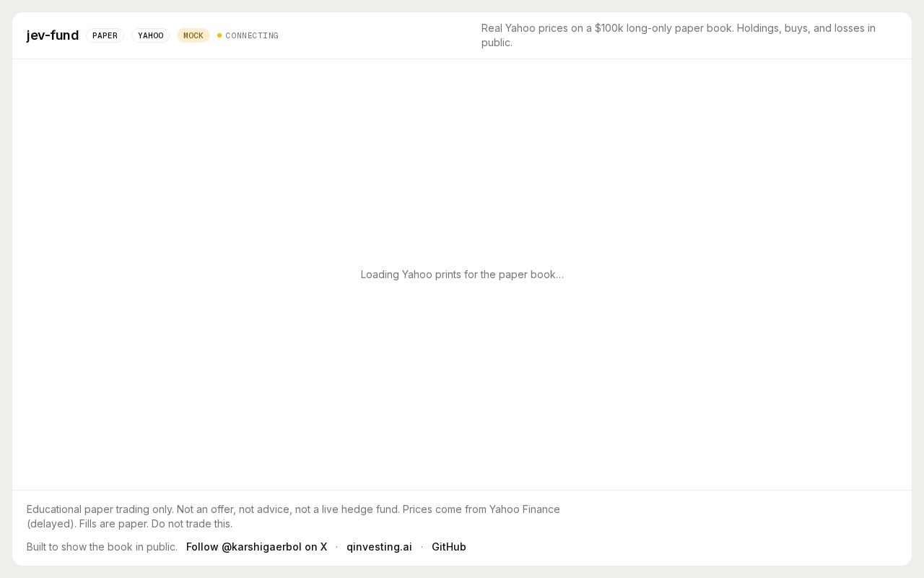Viewport: 924px width, 578px height.
Task: Click the CONNECTING status text
Action: (252, 35)
